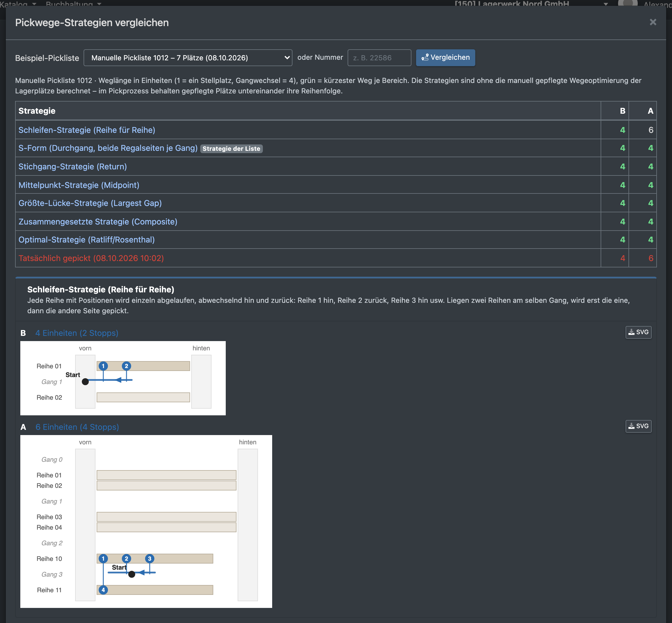Open the Buchhaltung menu in top bar
Viewport: 672px width, 623px height.
point(73,4)
